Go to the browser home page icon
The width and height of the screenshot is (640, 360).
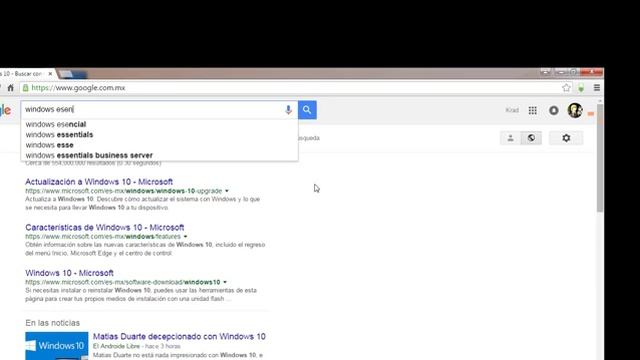[11, 88]
